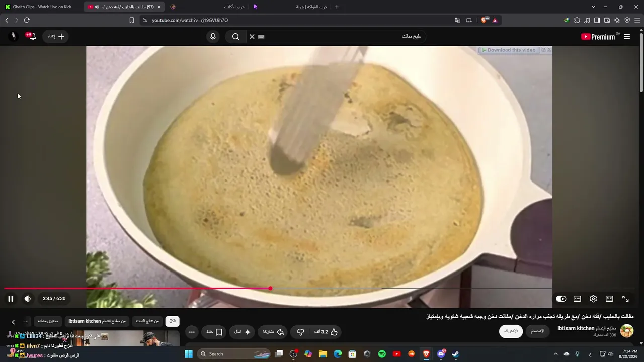
Task: Save video to a playlist
Action: pyautogui.click(x=214, y=332)
